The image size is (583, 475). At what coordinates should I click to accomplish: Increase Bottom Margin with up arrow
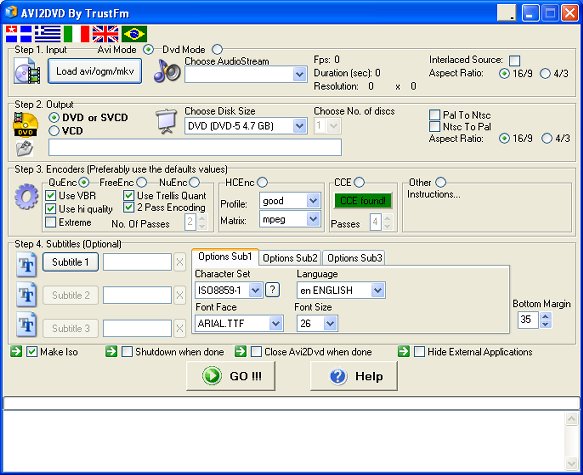point(545,316)
